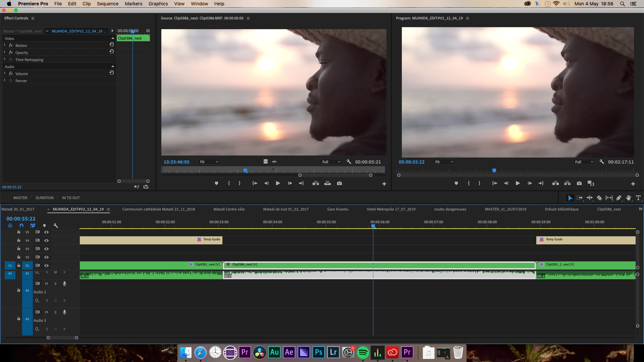
Task: Click the DURATION label
Action: [x=44, y=198]
